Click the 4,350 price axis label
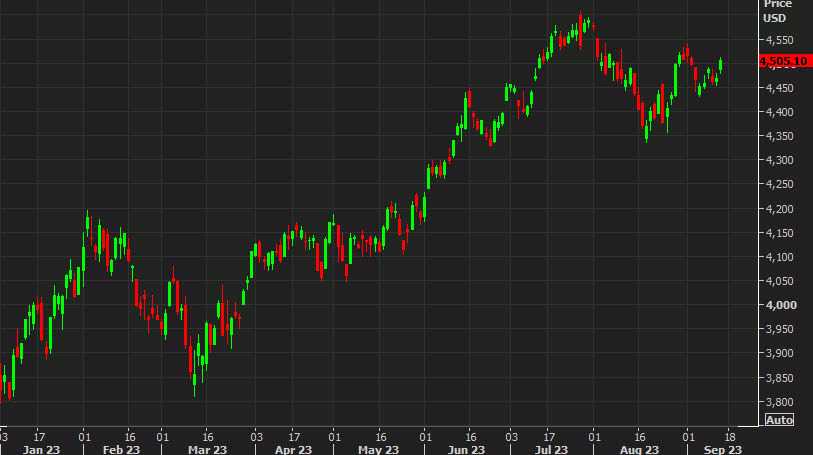The width and height of the screenshot is (813, 455). tap(779, 136)
